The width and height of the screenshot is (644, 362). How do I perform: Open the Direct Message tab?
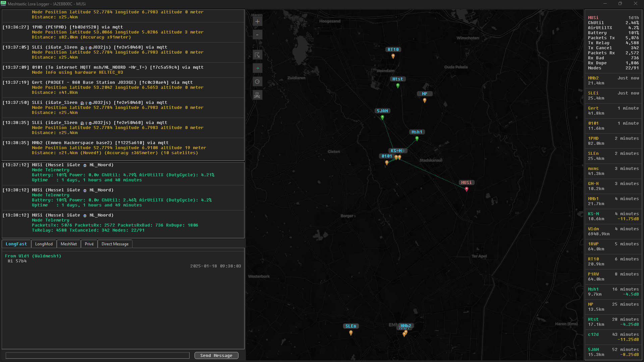coord(115,244)
